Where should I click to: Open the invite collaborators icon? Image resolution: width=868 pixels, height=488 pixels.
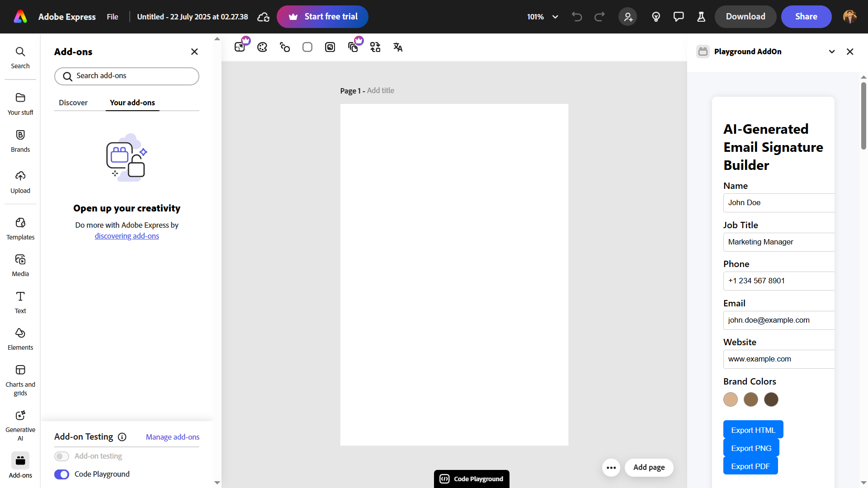point(628,17)
